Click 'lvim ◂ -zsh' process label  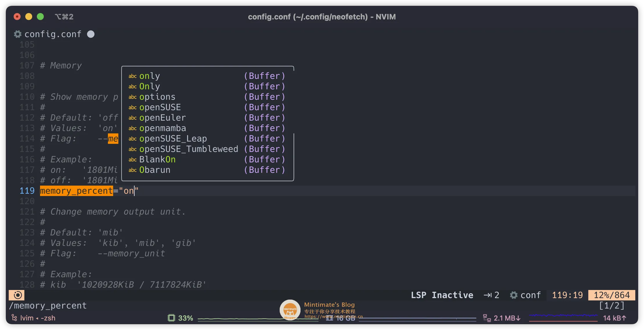[x=38, y=318]
